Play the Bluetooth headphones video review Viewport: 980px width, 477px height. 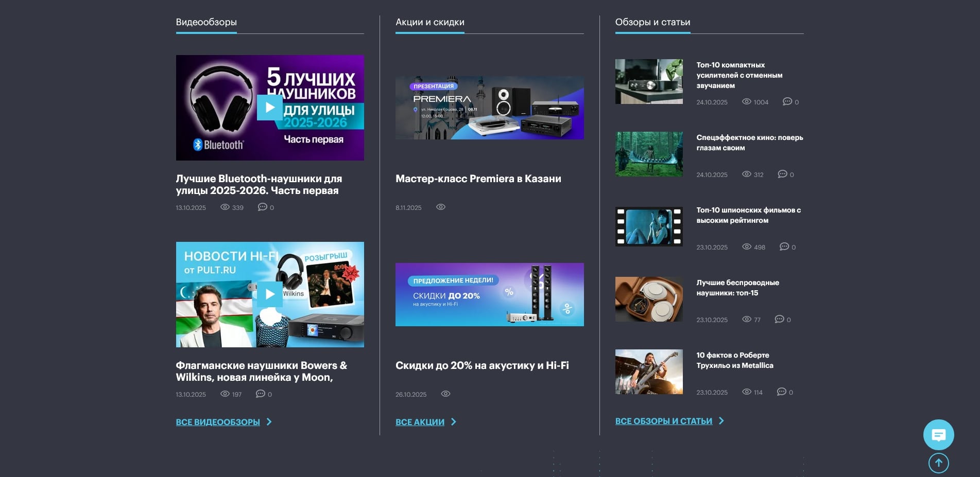click(269, 108)
